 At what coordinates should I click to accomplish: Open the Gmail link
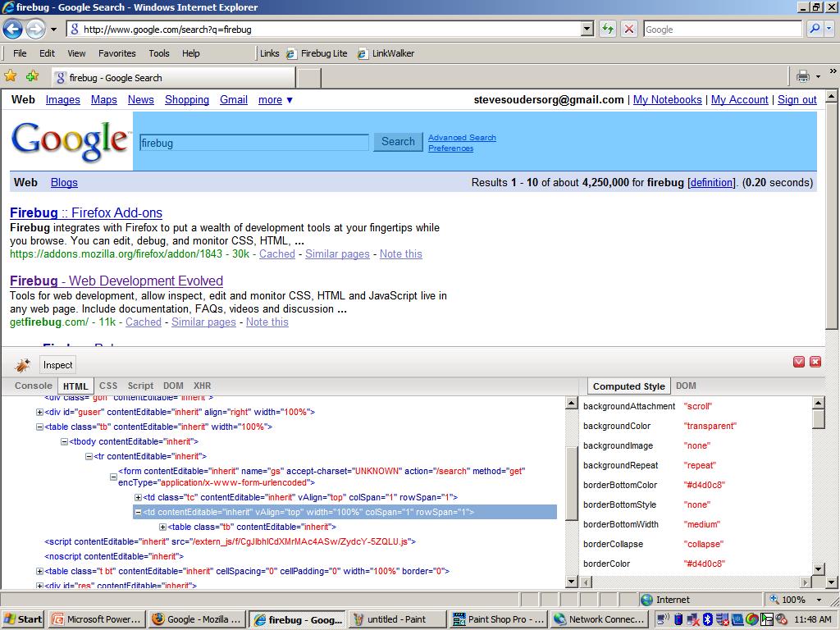pos(234,99)
